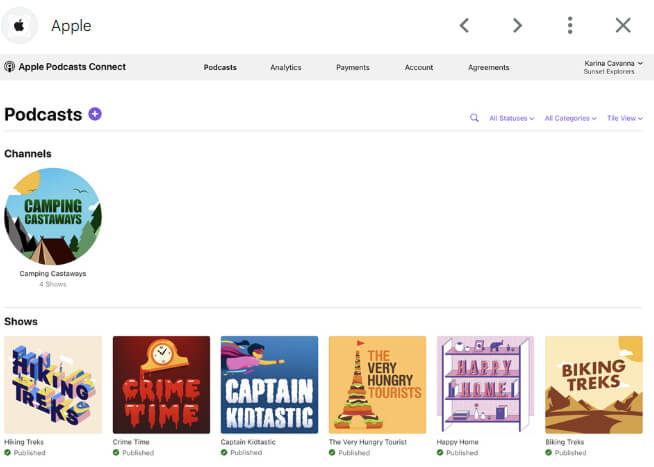Click the 'Shows' section heading

21,321
